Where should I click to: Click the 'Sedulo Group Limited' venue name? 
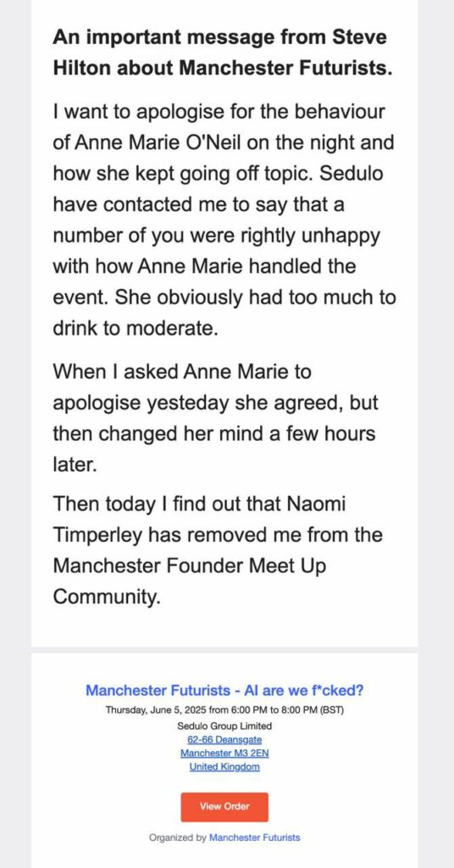pyautogui.click(x=224, y=726)
